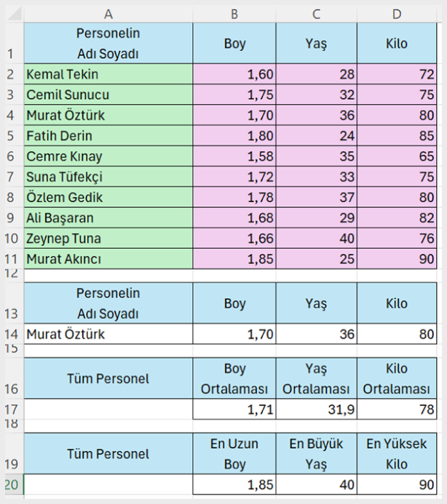Click the Yaş Ortalaması result 31,9
Image resolution: width=447 pixels, height=504 pixels.
317,409
